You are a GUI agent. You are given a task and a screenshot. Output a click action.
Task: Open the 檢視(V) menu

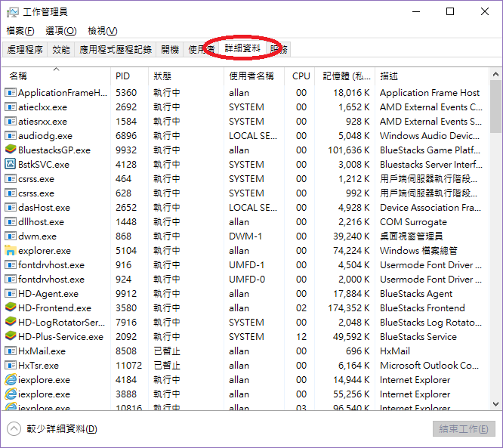[x=103, y=31]
